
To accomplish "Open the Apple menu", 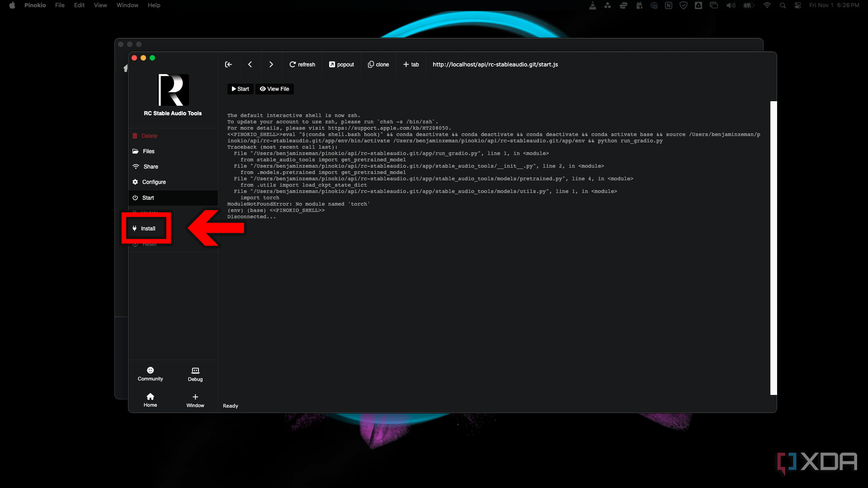I will pyautogui.click(x=12, y=5).
